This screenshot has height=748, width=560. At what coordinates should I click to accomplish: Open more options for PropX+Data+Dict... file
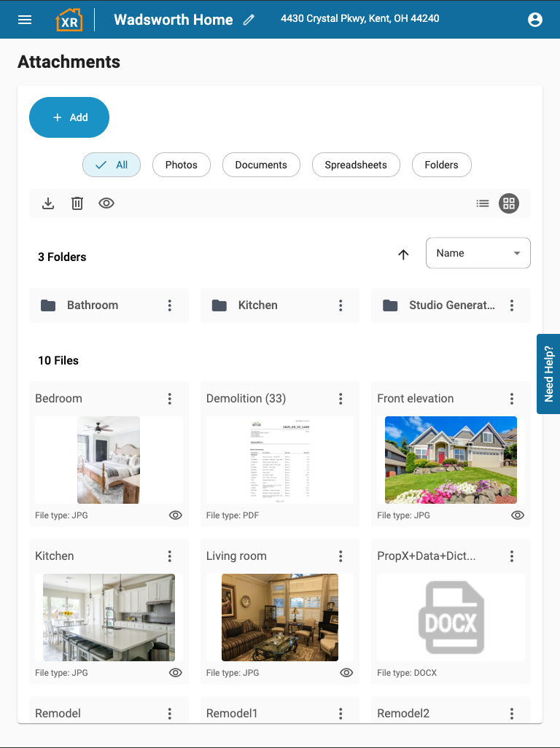point(512,556)
